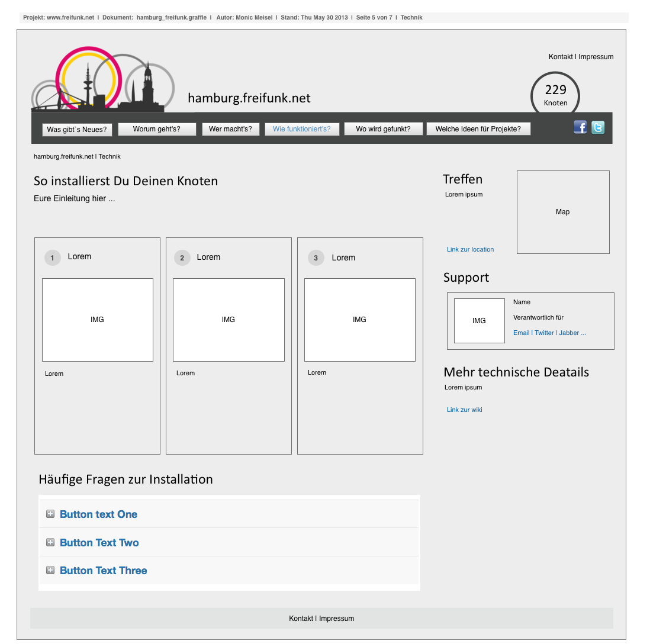Expand the Button text One plus icon
666x644 pixels.
click(50, 514)
